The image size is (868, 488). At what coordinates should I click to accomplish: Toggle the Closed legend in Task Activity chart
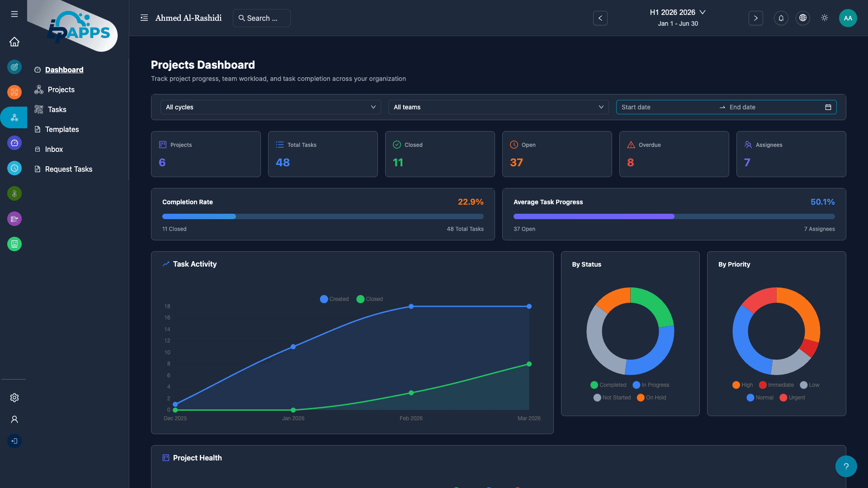pyautogui.click(x=370, y=299)
